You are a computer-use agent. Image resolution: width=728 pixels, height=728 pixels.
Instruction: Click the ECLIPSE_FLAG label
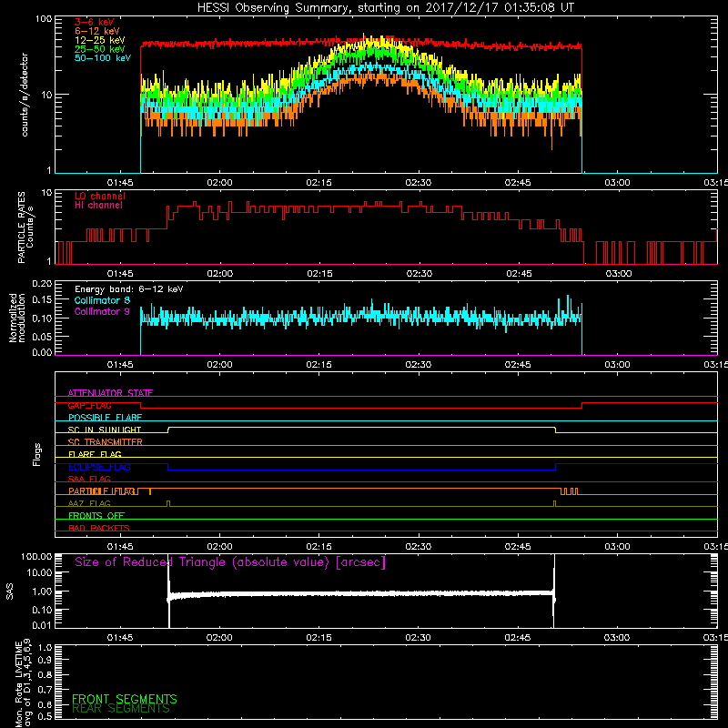99,467
